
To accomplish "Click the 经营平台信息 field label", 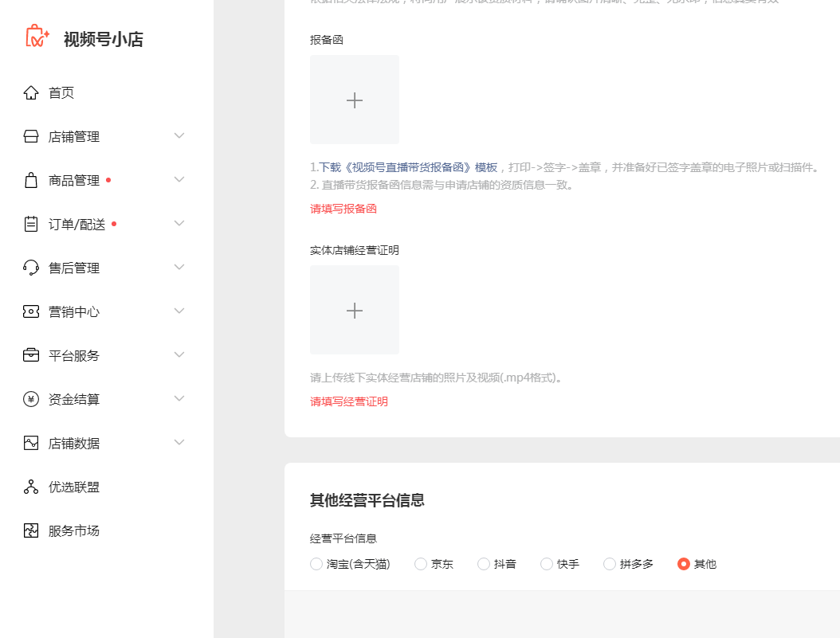I will (x=343, y=538).
